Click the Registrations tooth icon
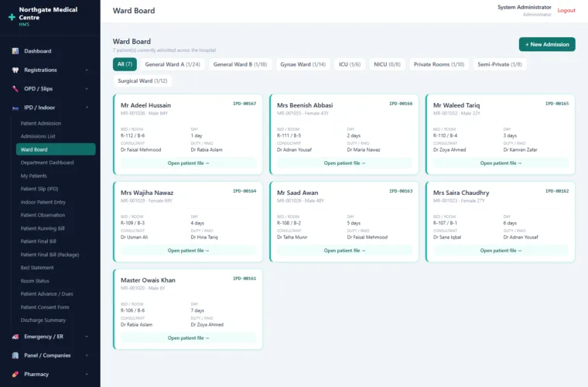Screen dimensions: 588x387 [15, 70]
